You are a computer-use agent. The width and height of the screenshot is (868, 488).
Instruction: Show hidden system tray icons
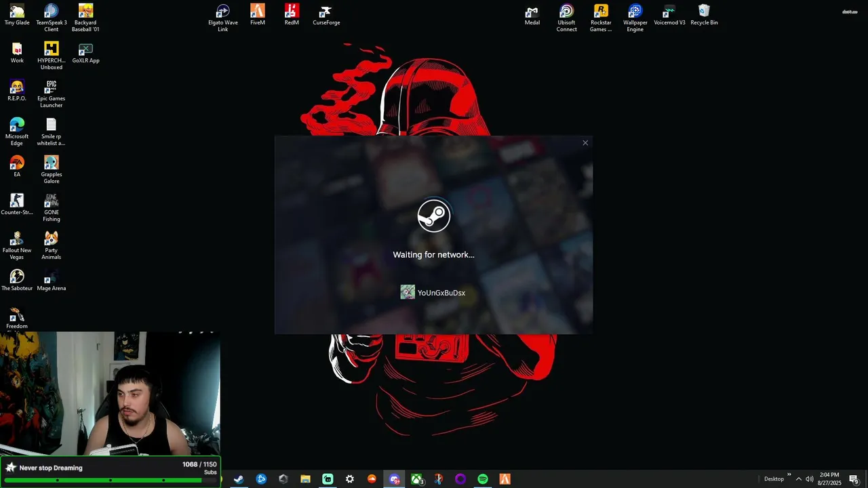[x=798, y=479]
